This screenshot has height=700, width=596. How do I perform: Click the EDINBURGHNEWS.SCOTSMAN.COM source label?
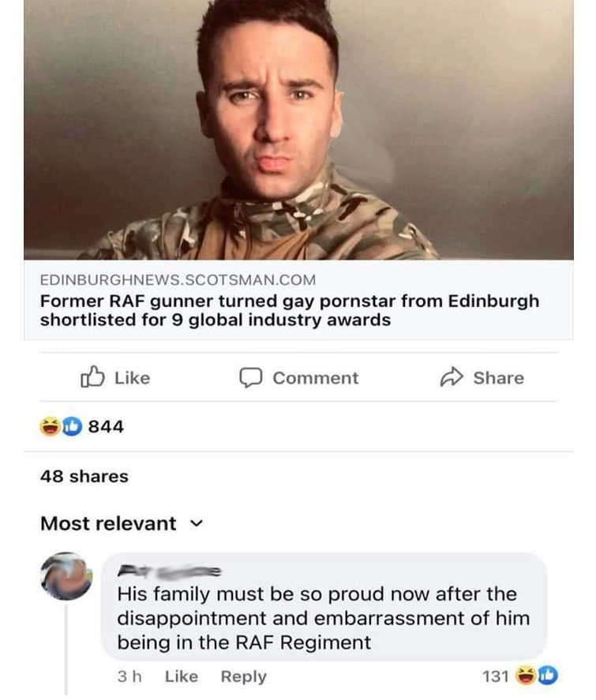pyautogui.click(x=178, y=279)
